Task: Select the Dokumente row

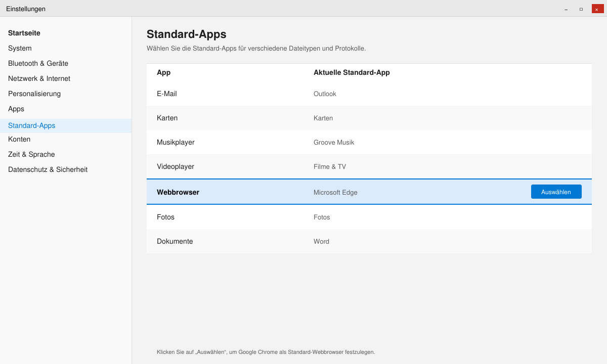Action: click(369, 241)
